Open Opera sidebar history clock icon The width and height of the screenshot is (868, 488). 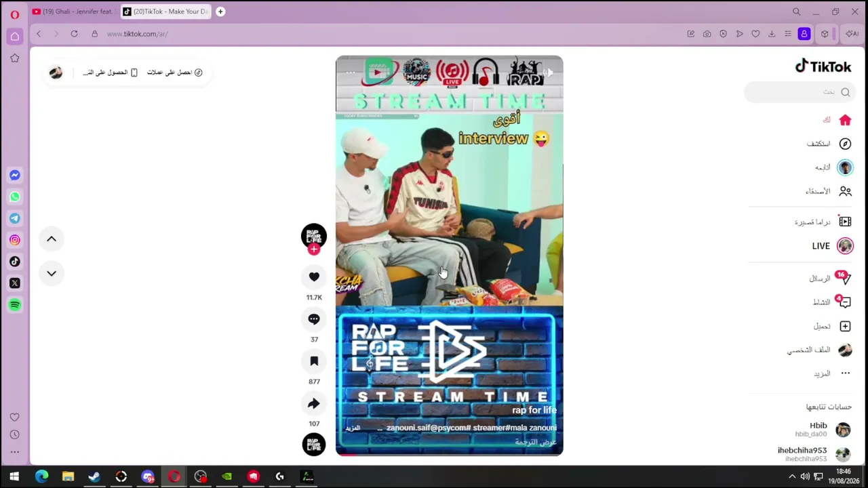(14, 434)
